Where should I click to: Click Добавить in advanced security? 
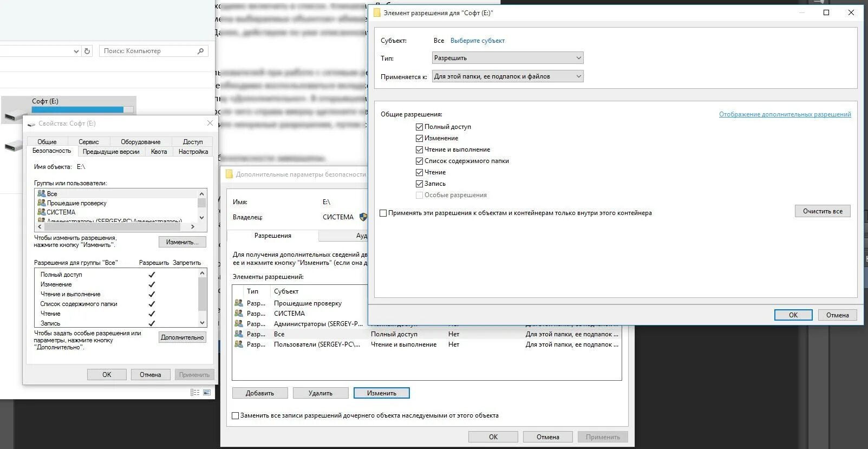point(260,393)
